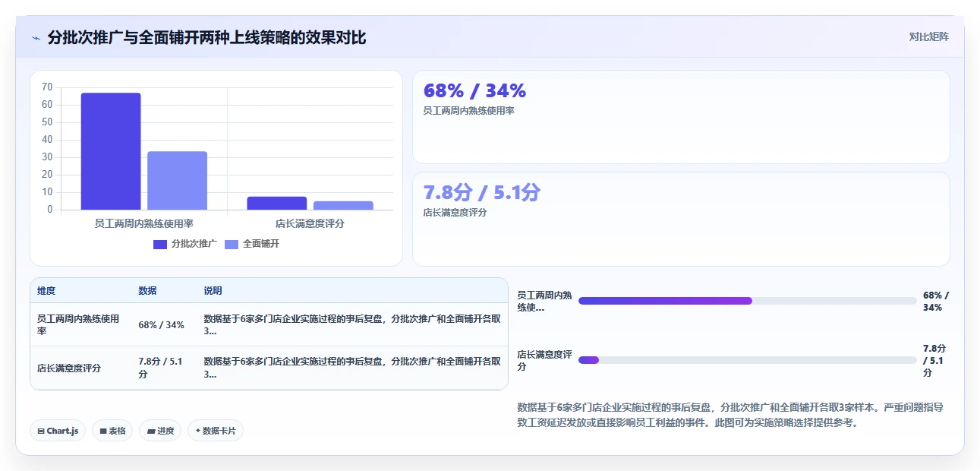980x471 pixels.
Task: Select the 表格 tag chip
Action: (x=112, y=431)
